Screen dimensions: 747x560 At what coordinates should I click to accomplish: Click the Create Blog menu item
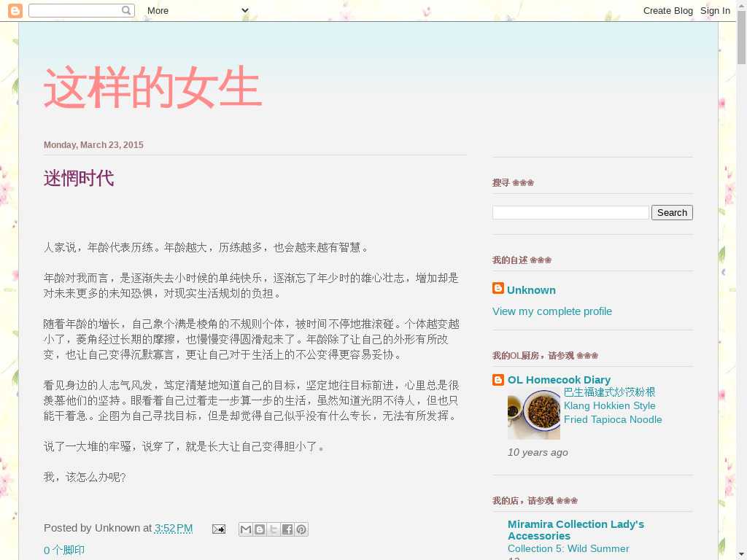tap(667, 10)
